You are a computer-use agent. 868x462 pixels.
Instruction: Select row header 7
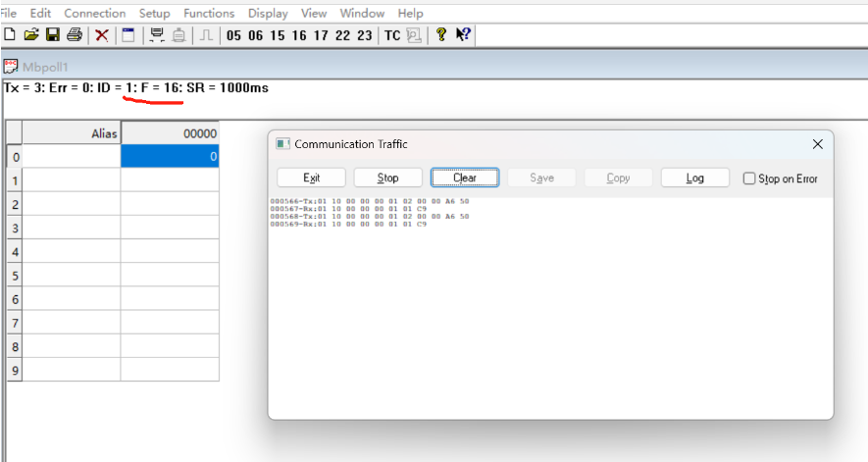(15, 323)
